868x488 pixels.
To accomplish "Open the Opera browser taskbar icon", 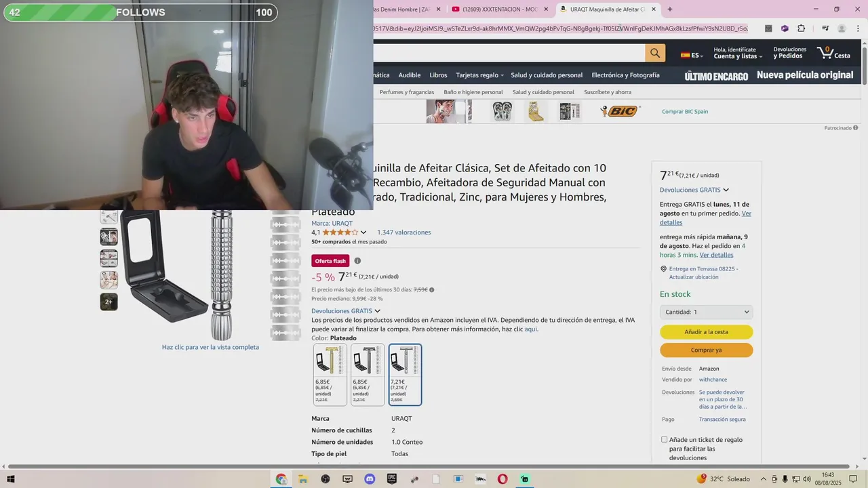I will (x=502, y=479).
